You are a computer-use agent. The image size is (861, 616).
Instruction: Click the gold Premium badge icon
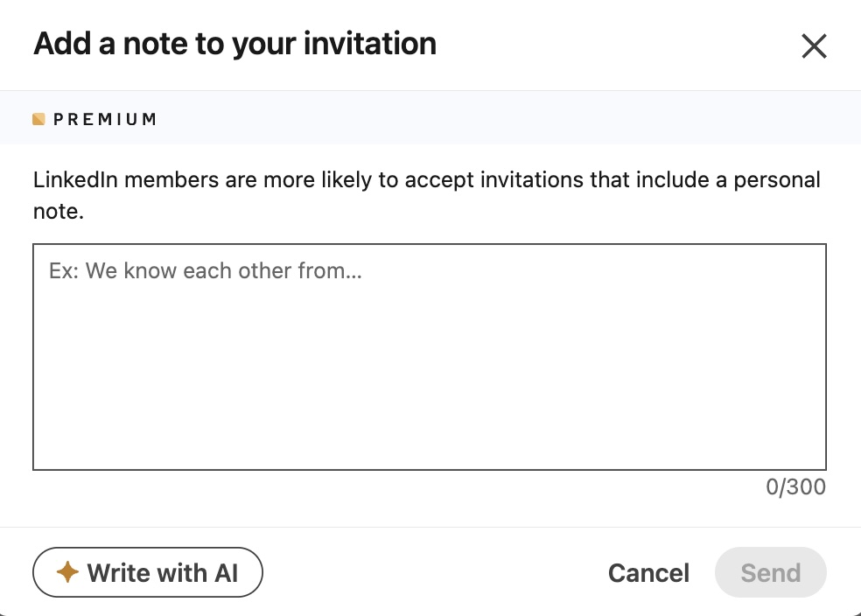pyautogui.click(x=38, y=119)
